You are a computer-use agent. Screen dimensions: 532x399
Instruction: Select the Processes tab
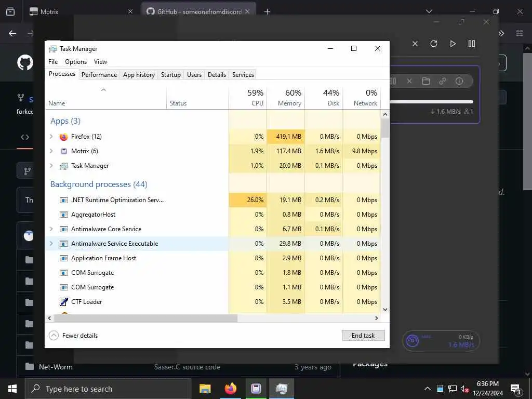click(x=62, y=74)
